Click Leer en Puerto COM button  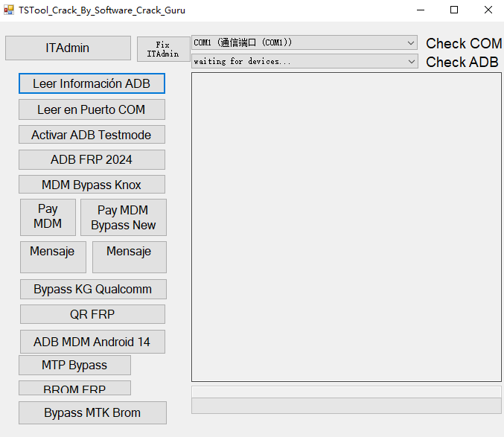tap(92, 109)
